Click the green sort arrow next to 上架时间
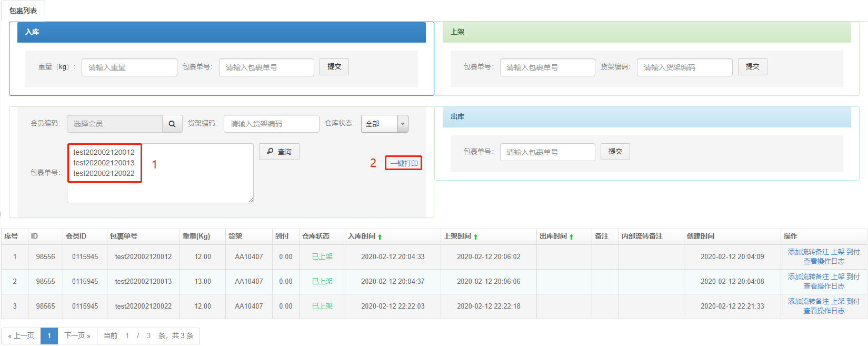 [x=476, y=237]
